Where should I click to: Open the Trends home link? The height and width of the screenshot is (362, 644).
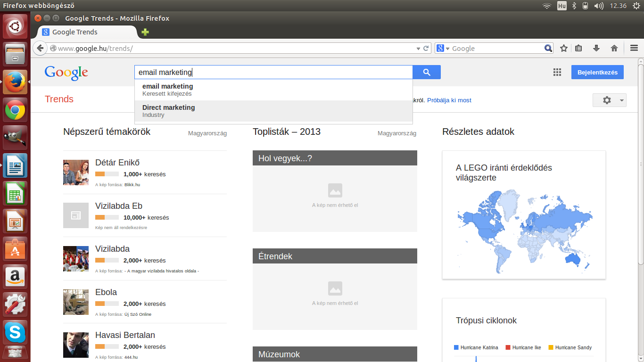59,99
